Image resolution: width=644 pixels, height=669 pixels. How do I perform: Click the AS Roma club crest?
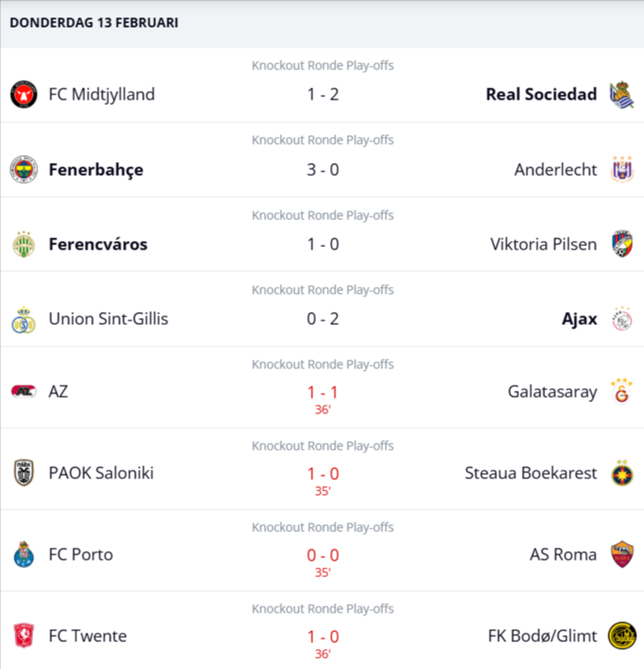pyautogui.click(x=621, y=555)
